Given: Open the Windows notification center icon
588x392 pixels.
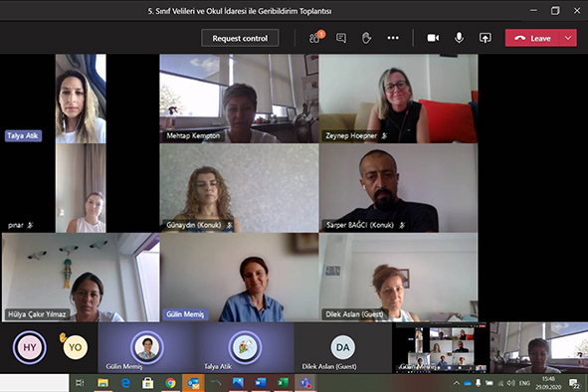Looking at the screenshot, I should pos(574,383).
